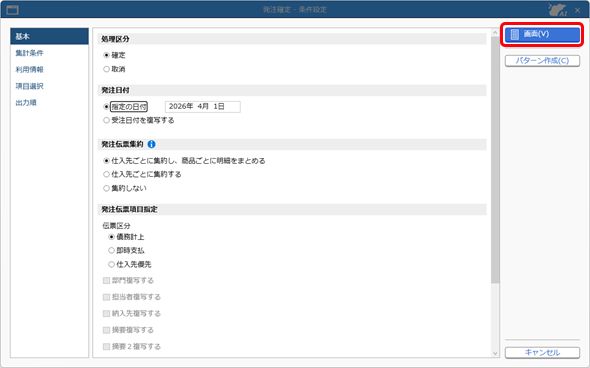Click the 発注日付 date field showing 2026年 4月 1日
The image size is (590, 368).
pos(202,107)
